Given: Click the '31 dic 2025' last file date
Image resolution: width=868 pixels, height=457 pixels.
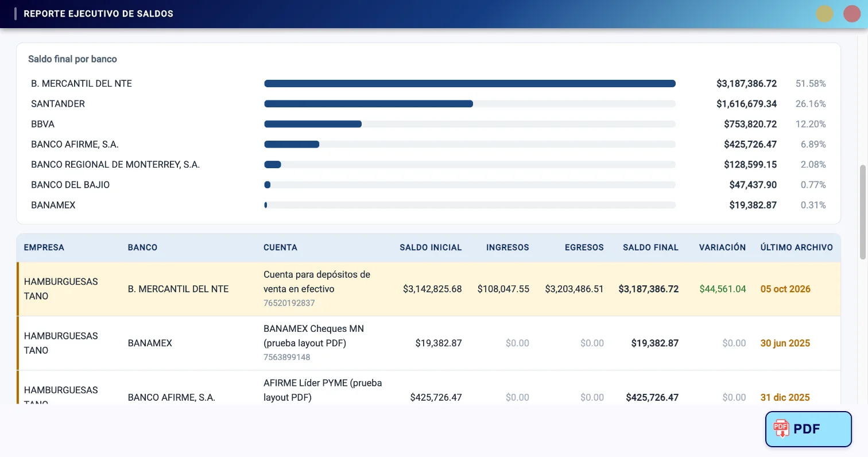Looking at the screenshot, I should (785, 397).
